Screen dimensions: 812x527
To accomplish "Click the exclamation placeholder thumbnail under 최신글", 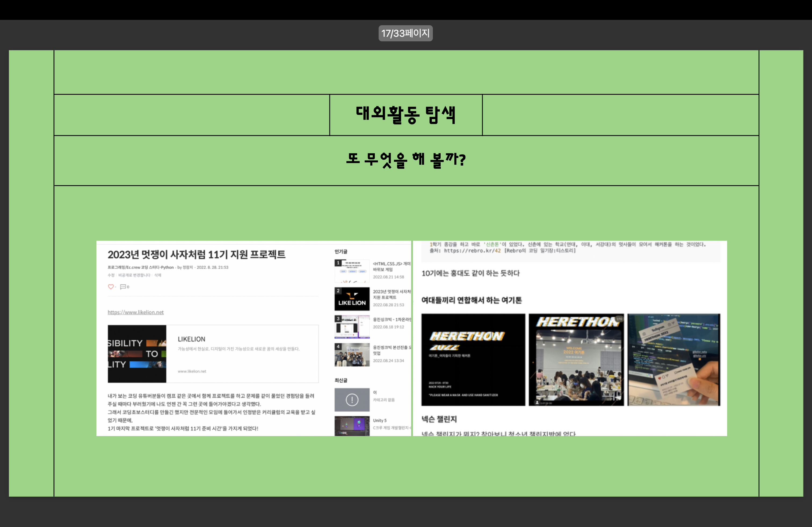I will (x=352, y=400).
